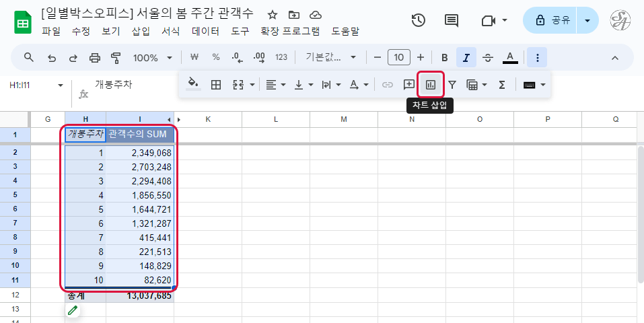Star this spreadsheet document

(273, 15)
